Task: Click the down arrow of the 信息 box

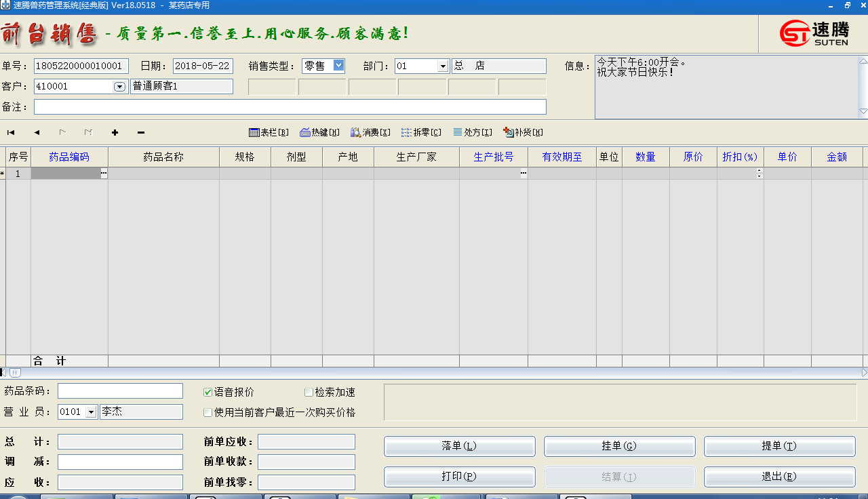Action: [863, 111]
